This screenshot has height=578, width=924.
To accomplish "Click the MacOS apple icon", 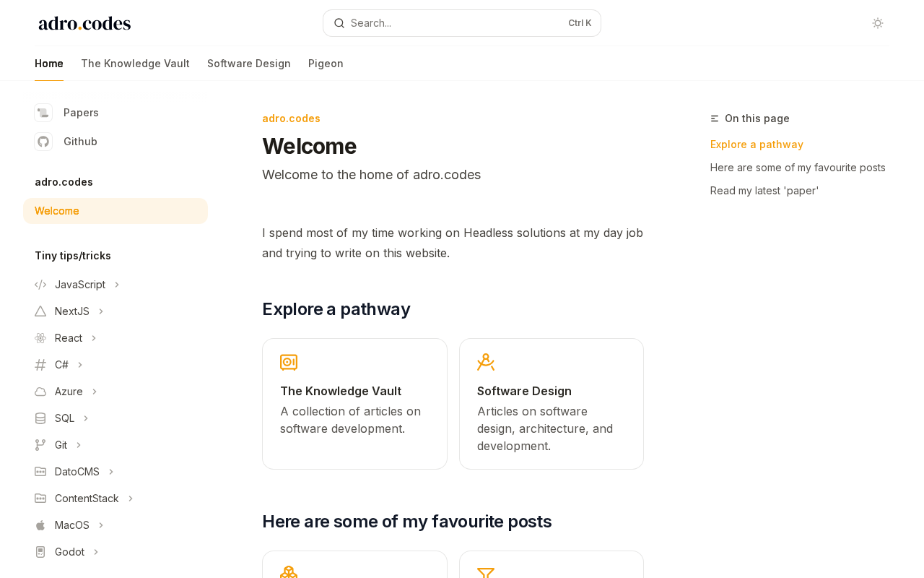I will [x=40, y=525].
